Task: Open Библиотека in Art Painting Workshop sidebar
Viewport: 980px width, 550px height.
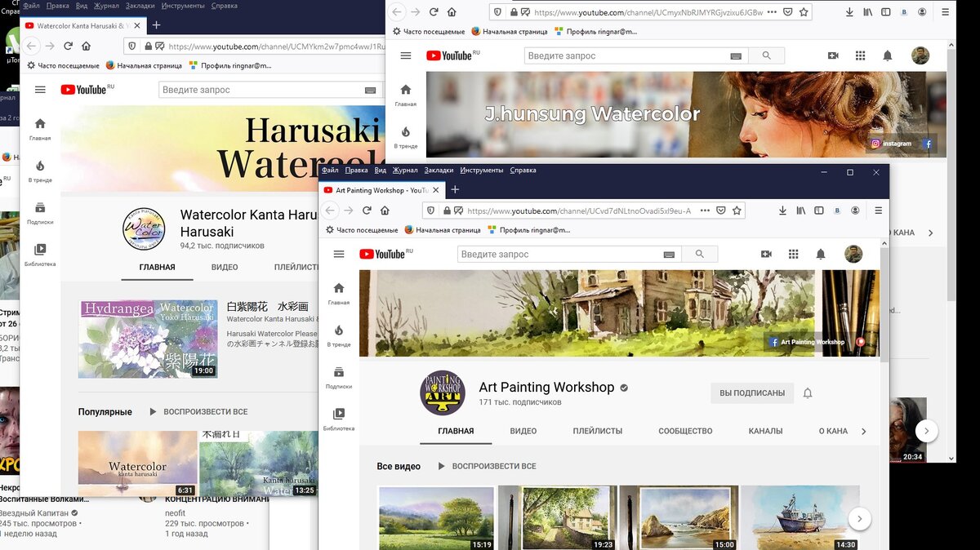Action: 339,419
